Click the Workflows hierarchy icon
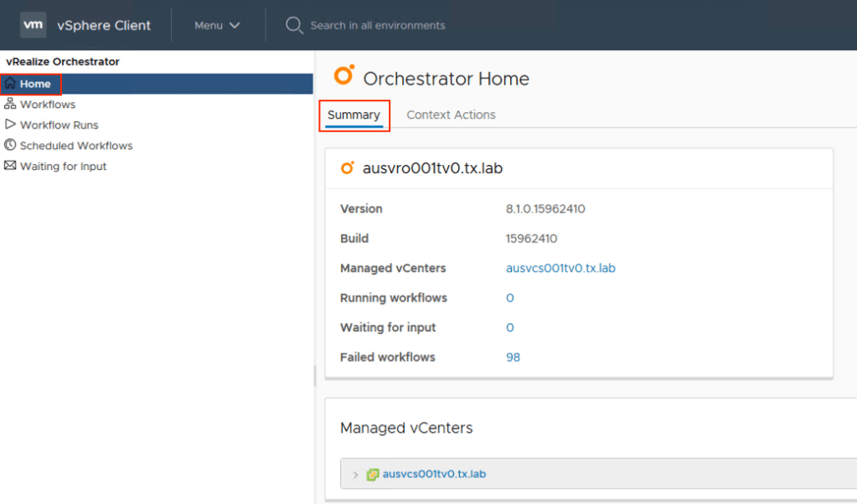 pyautogui.click(x=10, y=105)
